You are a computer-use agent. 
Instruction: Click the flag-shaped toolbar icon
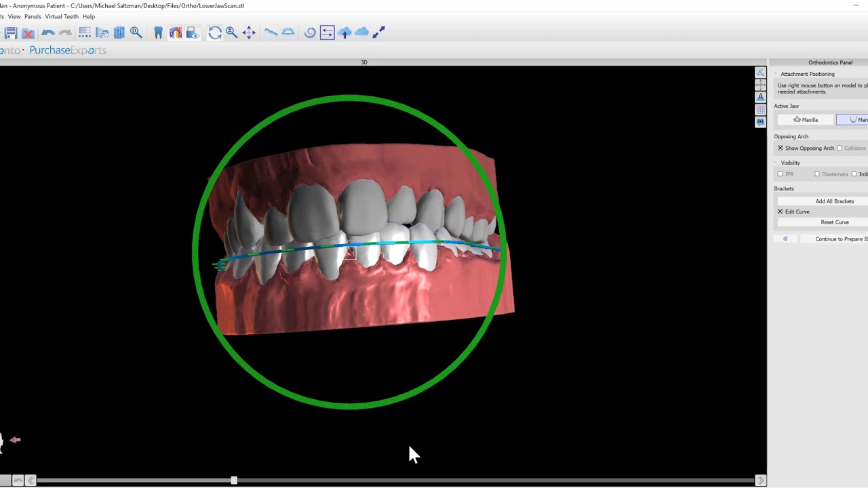click(102, 33)
